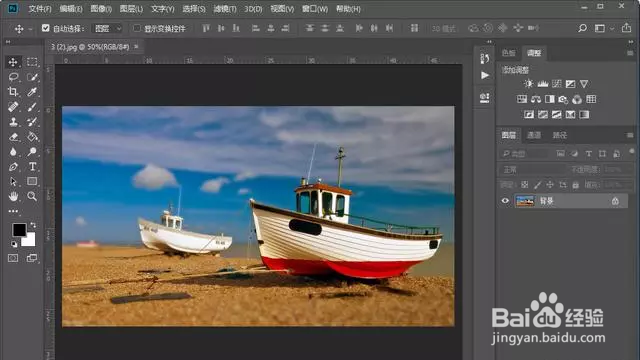Image resolution: width=640 pixels, height=360 pixels.
Task: Select the Horizontal Type tool
Action: [x=32, y=167]
